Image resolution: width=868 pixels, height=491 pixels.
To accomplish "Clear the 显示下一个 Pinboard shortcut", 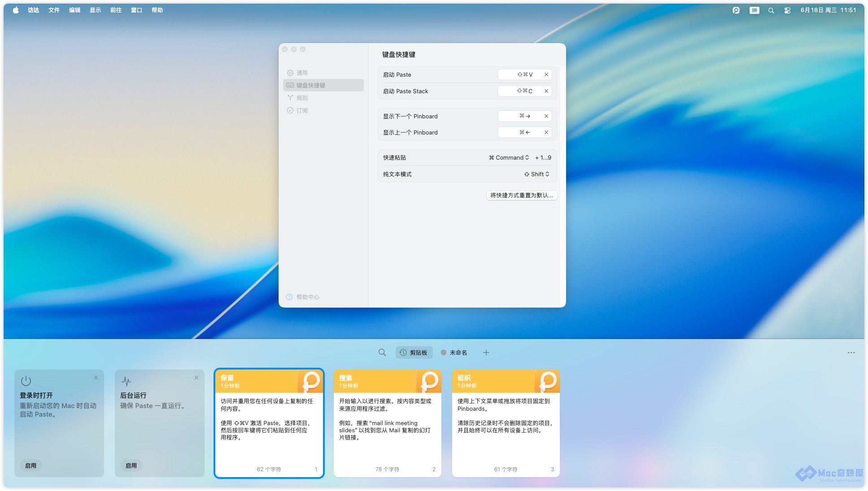I will [546, 116].
